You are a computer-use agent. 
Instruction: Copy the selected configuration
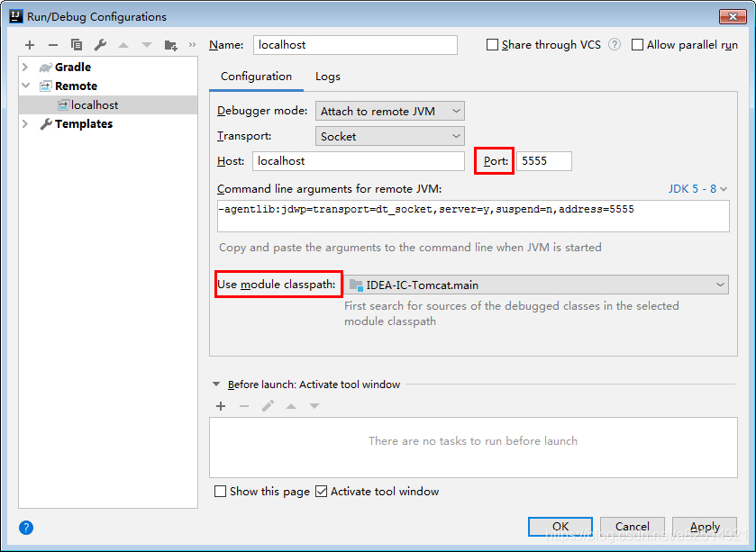click(x=77, y=45)
